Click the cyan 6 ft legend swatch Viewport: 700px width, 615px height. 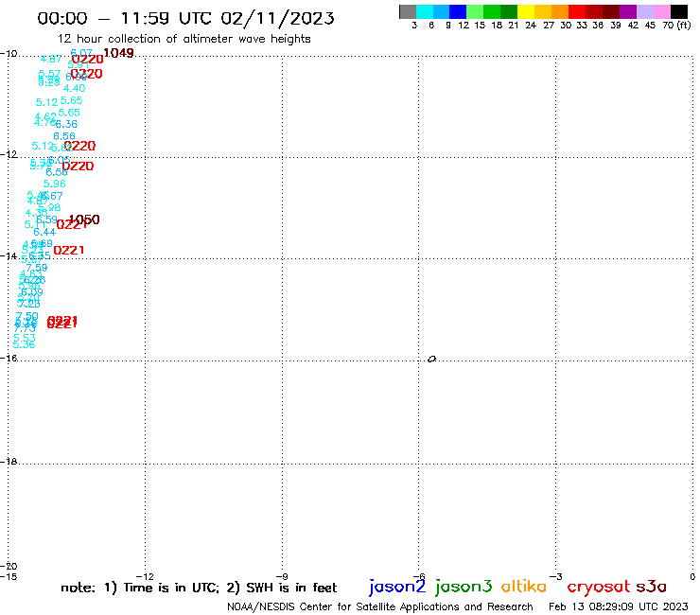coord(425,11)
